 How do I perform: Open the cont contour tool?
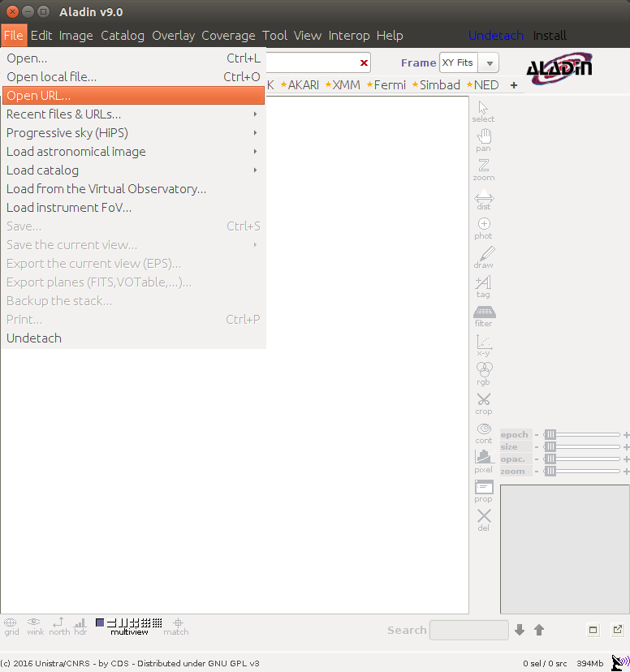pos(483,433)
